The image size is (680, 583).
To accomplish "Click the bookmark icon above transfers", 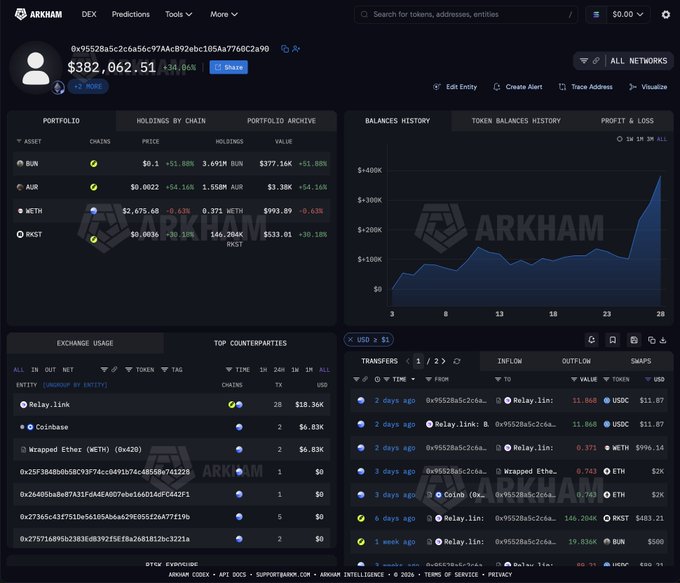I will pyautogui.click(x=613, y=340).
